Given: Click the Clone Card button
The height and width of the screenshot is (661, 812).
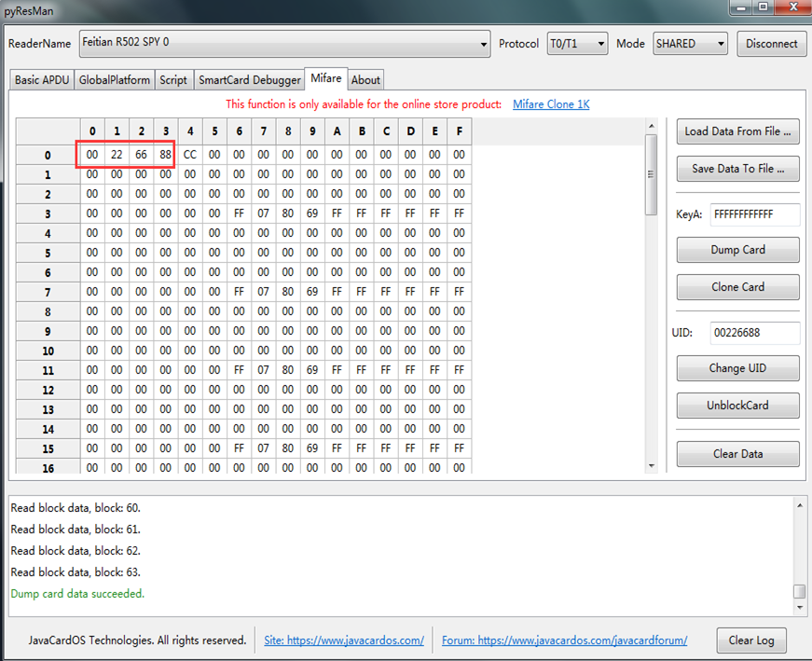Looking at the screenshot, I should coord(737,287).
